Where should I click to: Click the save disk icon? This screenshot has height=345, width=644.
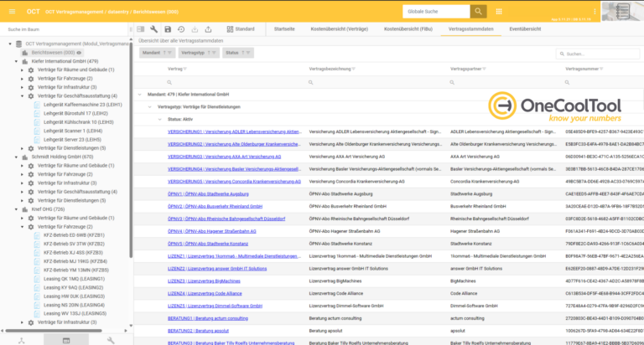tap(168, 29)
